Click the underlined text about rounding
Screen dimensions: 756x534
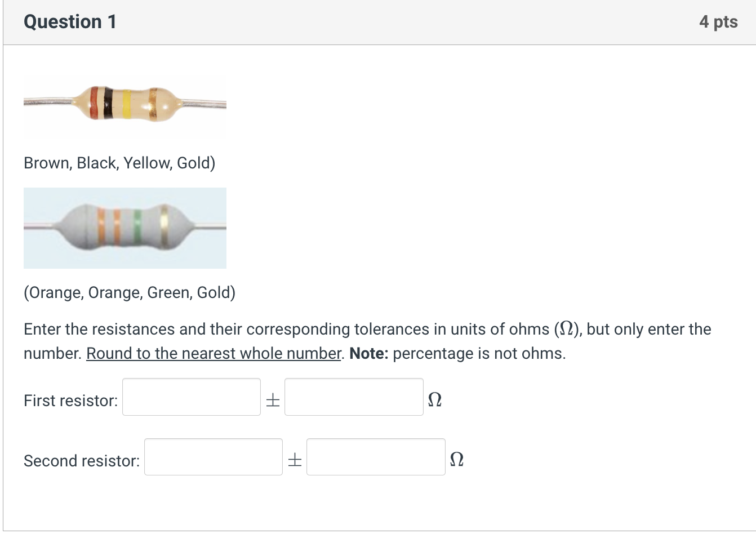click(213, 353)
